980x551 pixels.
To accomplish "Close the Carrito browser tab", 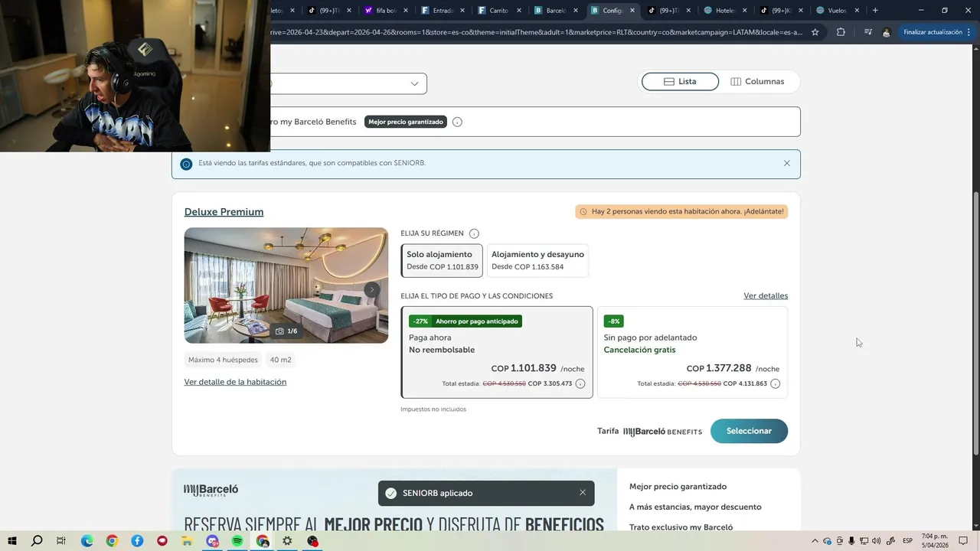I will [x=519, y=11].
